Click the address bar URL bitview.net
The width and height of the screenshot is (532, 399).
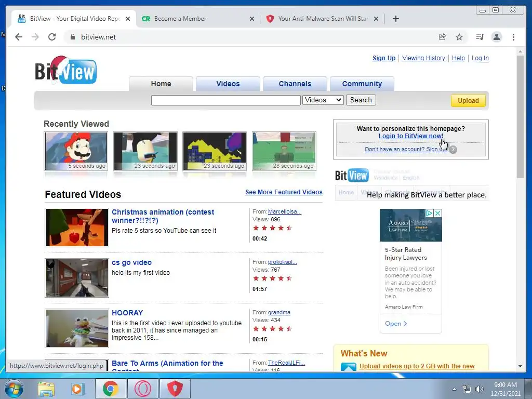point(98,37)
